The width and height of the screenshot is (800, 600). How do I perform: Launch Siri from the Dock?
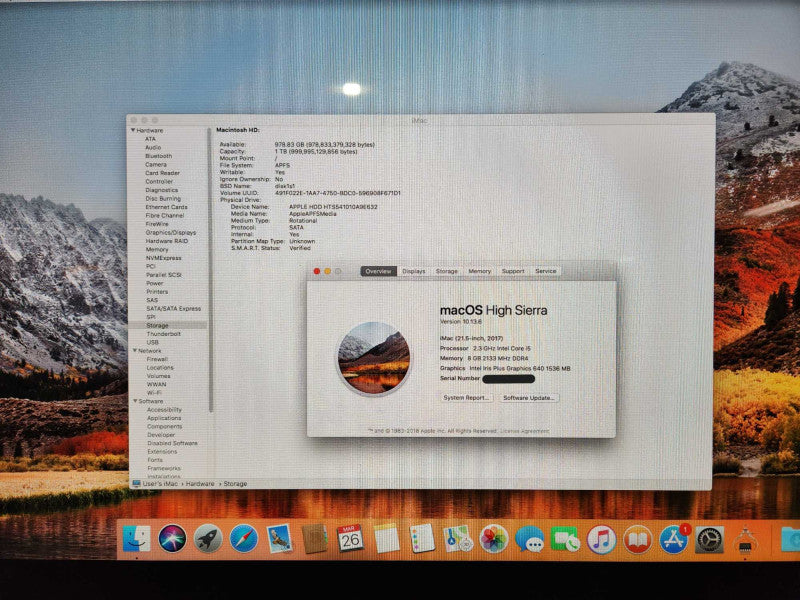pyautogui.click(x=172, y=539)
